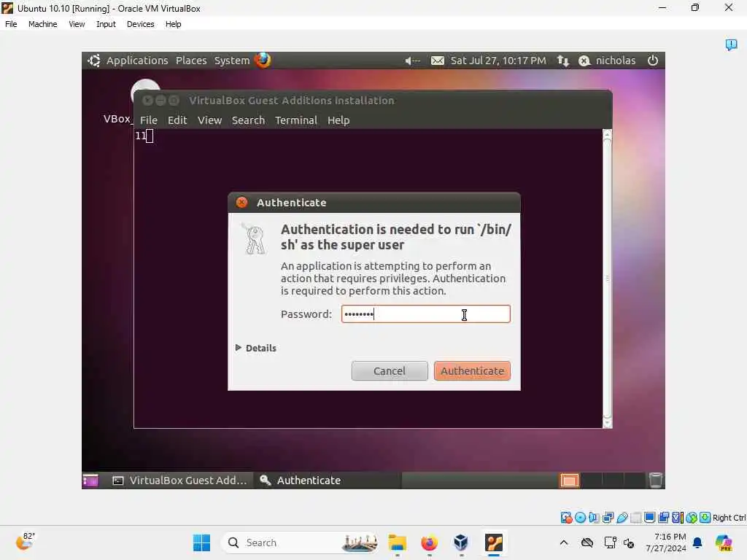Open Windows notifications bell icon
Viewport: 747px width, 560px height.
697,542
